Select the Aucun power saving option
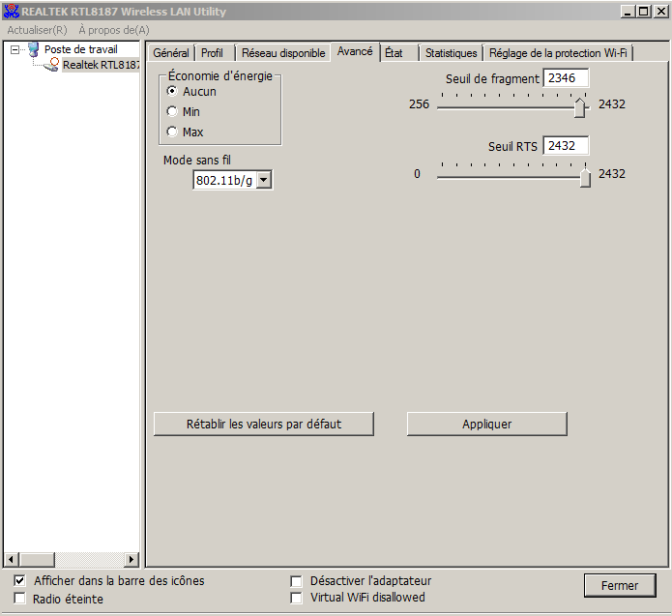Image resolution: width=672 pixels, height=616 pixels. click(172, 91)
